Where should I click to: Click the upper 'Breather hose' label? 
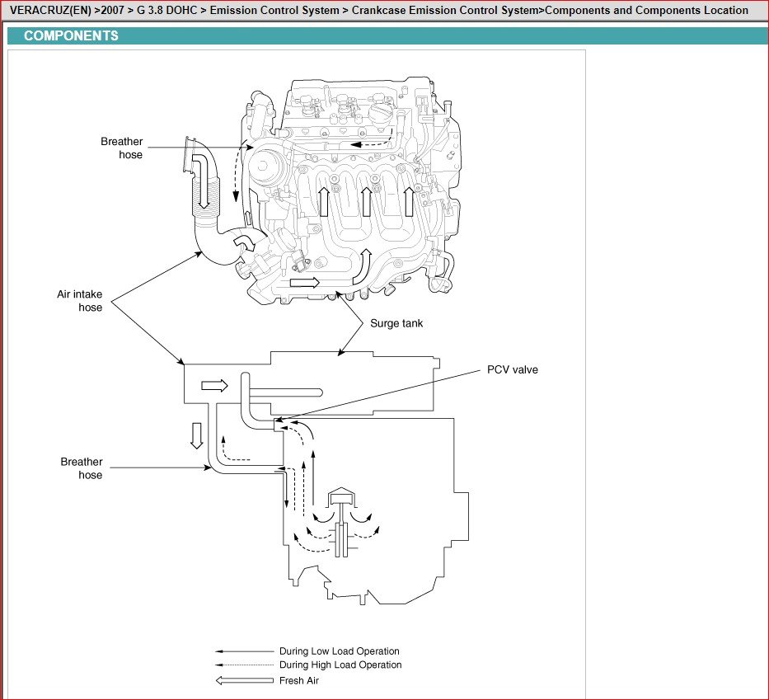122,148
